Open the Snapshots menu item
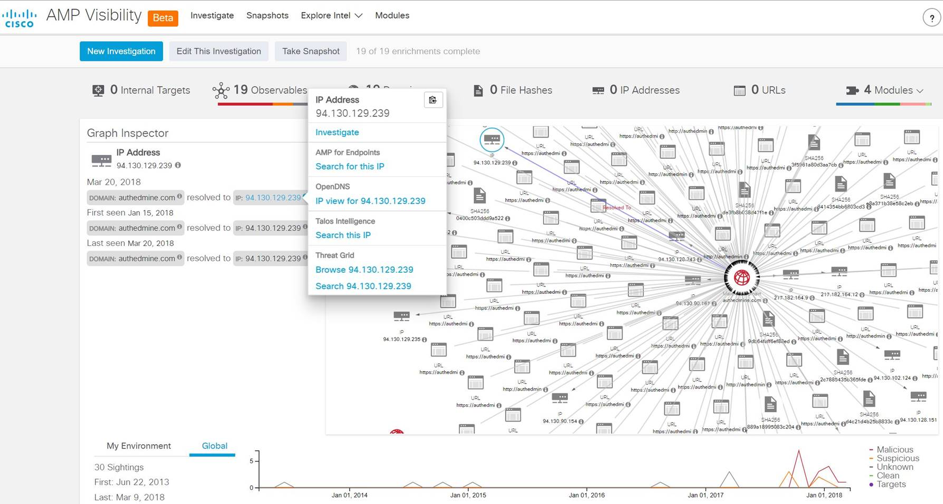 [267, 16]
